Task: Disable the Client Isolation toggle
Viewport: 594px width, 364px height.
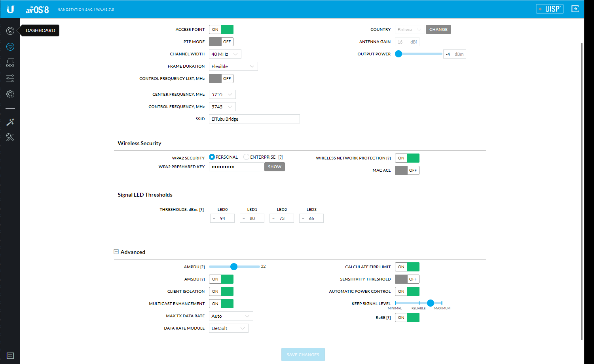Action: point(221,292)
